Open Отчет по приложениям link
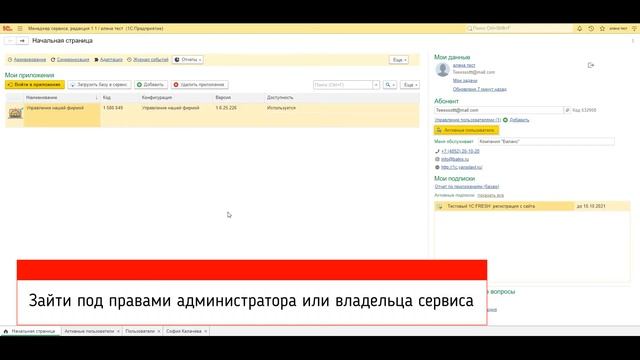The width and height of the screenshot is (640, 360). click(x=467, y=187)
